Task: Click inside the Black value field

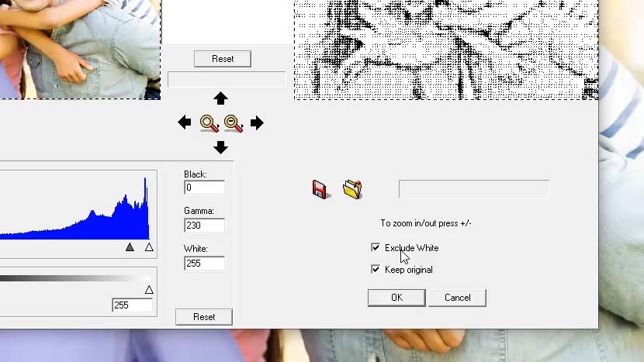Action: pos(204,188)
